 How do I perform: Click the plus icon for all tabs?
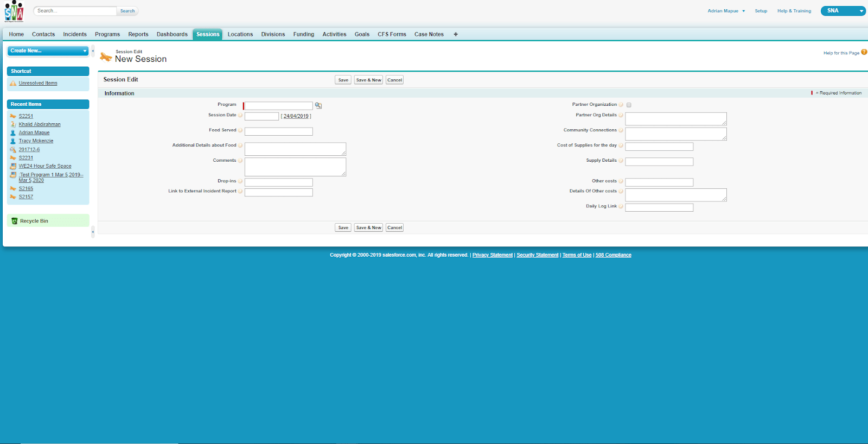[456, 34]
